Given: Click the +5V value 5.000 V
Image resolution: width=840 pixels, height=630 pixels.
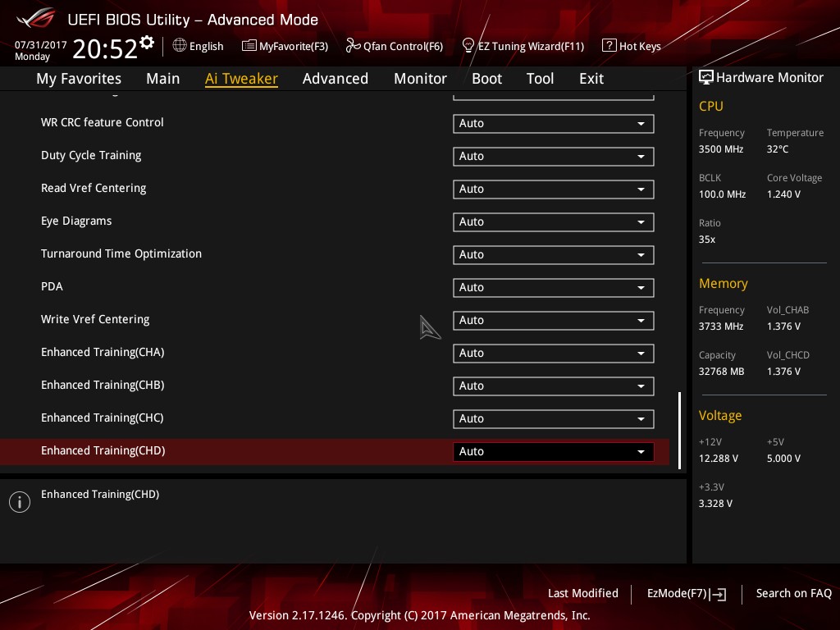Looking at the screenshot, I should [783, 459].
